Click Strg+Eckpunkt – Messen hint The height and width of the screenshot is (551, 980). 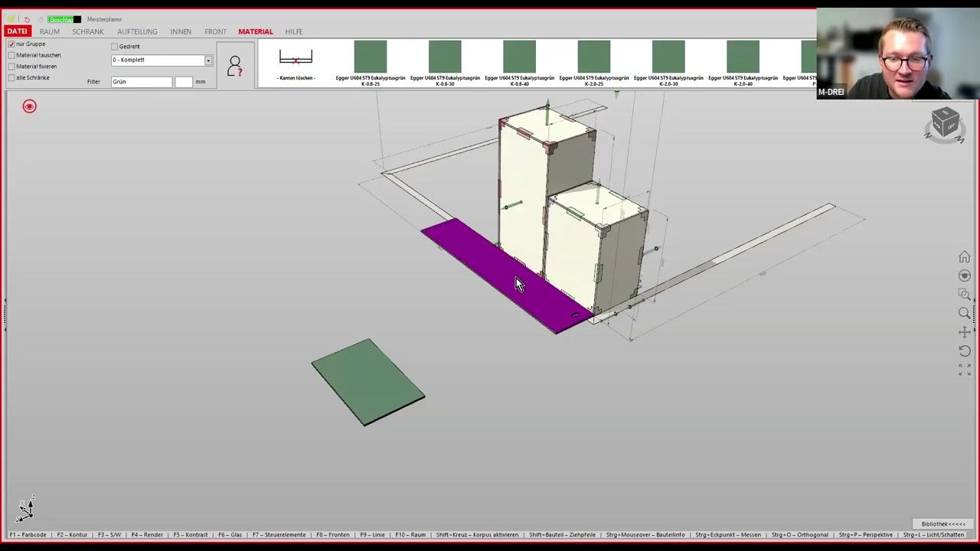coord(728,535)
